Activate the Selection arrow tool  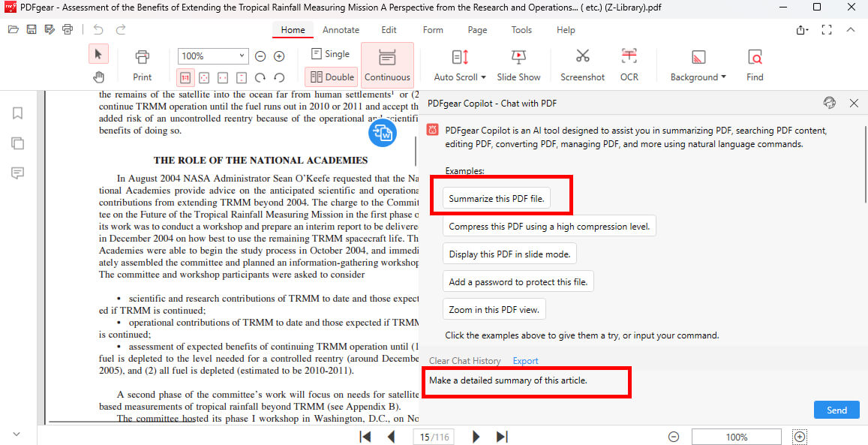97,54
